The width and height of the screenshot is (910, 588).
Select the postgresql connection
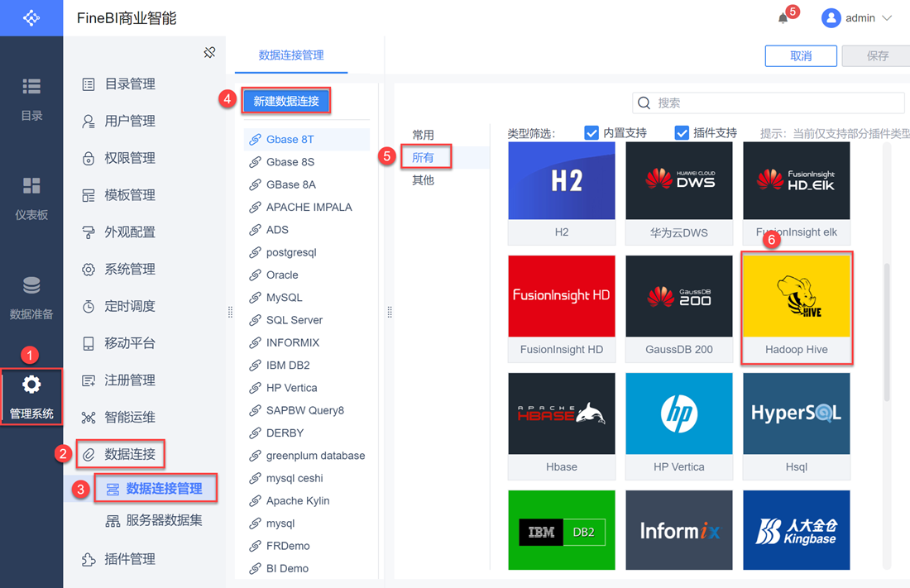(306, 252)
